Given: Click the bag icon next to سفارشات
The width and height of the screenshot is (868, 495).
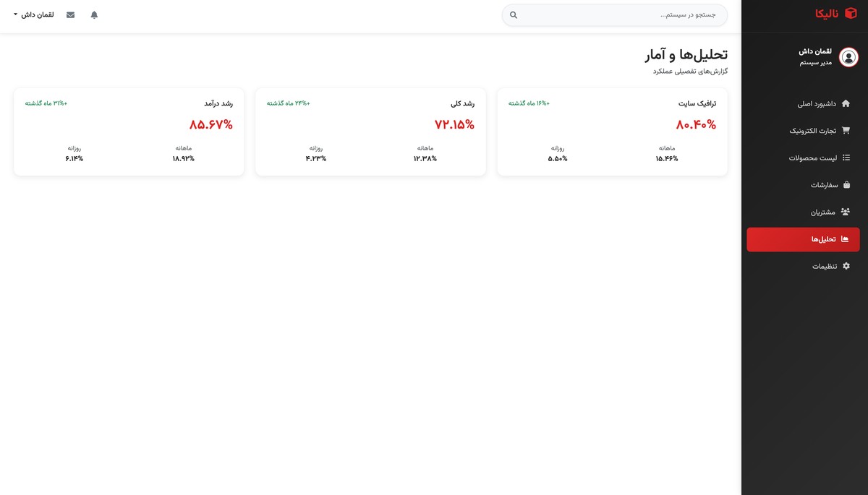Looking at the screenshot, I should pyautogui.click(x=848, y=184).
